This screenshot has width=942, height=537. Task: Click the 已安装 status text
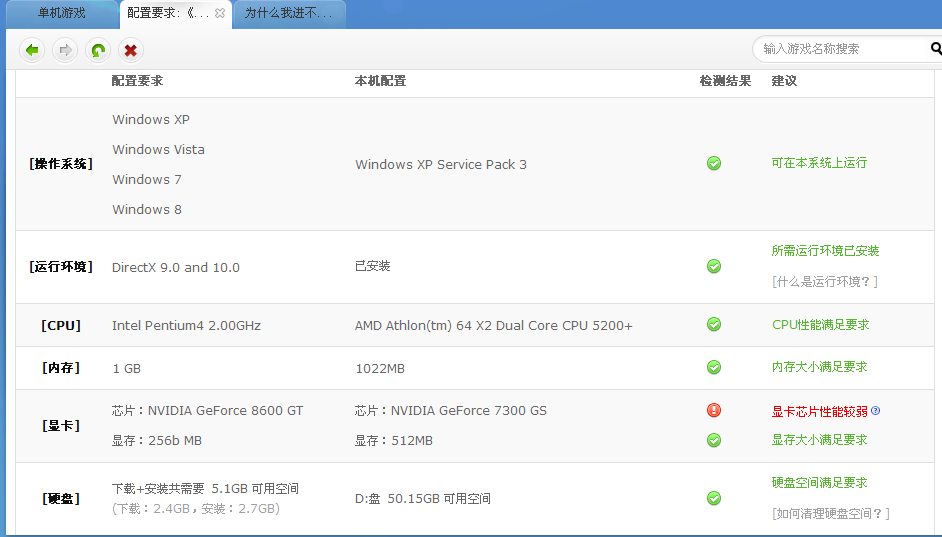pyautogui.click(x=372, y=265)
